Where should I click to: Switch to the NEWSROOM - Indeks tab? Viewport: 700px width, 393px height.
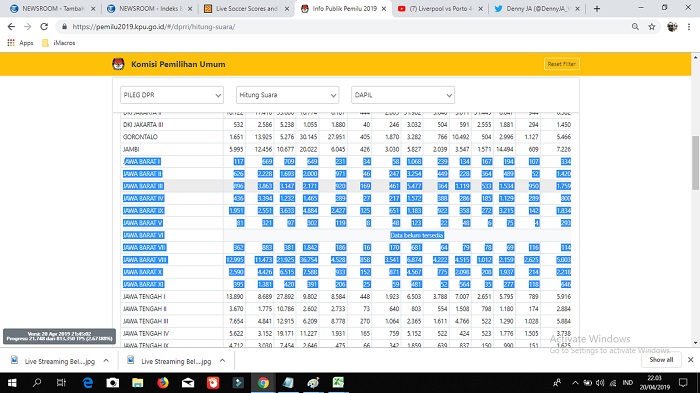click(151, 8)
